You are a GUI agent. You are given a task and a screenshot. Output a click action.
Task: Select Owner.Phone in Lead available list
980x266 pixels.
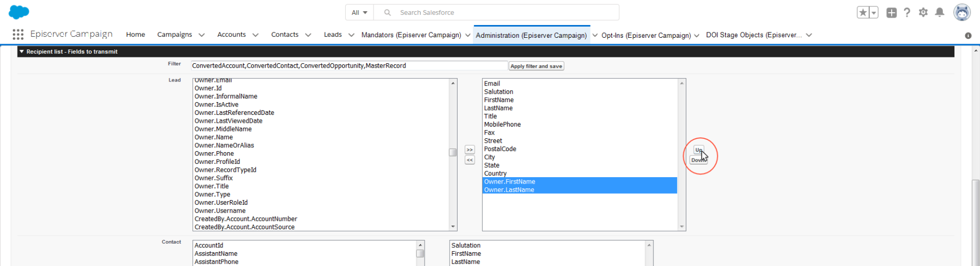(214, 154)
